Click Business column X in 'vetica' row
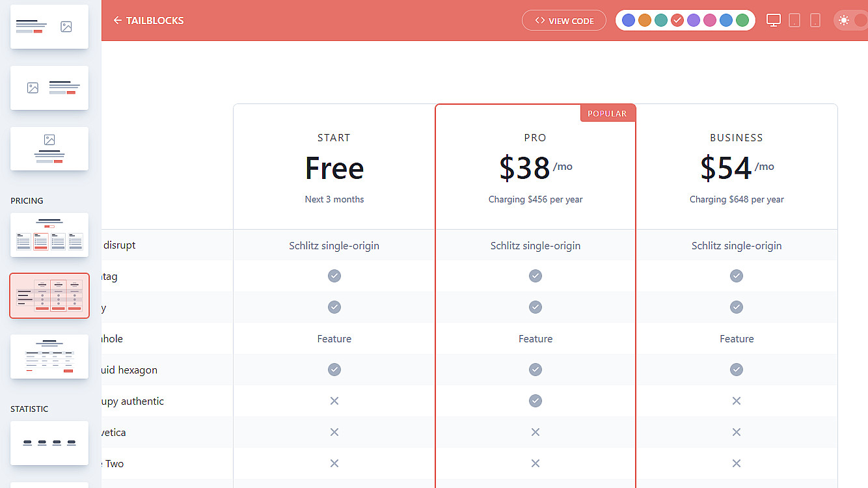 pos(737,432)
